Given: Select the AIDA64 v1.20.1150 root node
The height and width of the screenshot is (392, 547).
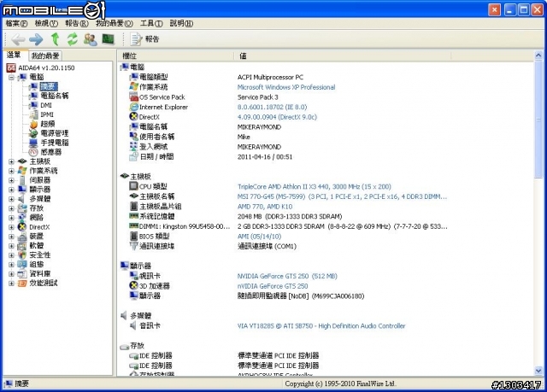Looking at the screenshot, I should [46, 67].
